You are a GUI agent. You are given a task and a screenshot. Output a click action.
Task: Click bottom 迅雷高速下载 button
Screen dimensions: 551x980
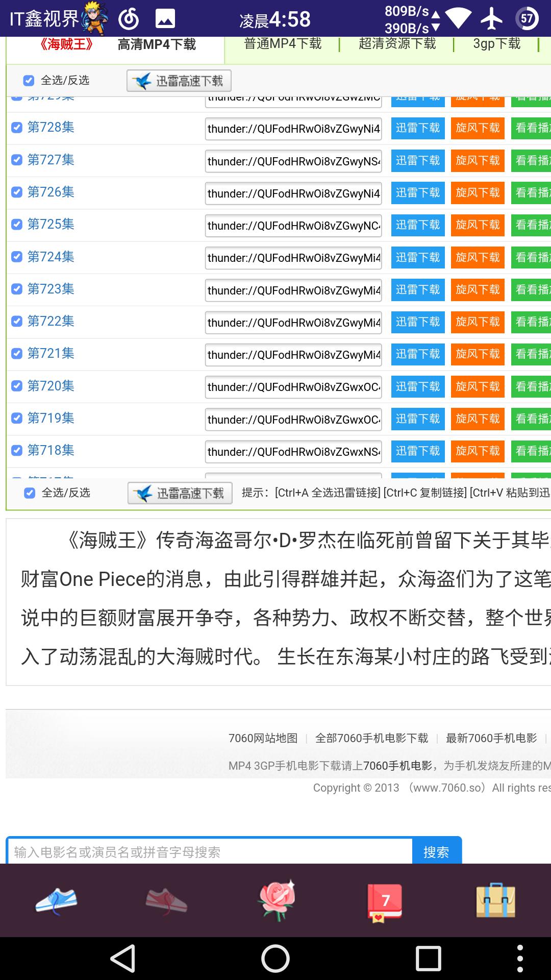click(x=180, y=493)
